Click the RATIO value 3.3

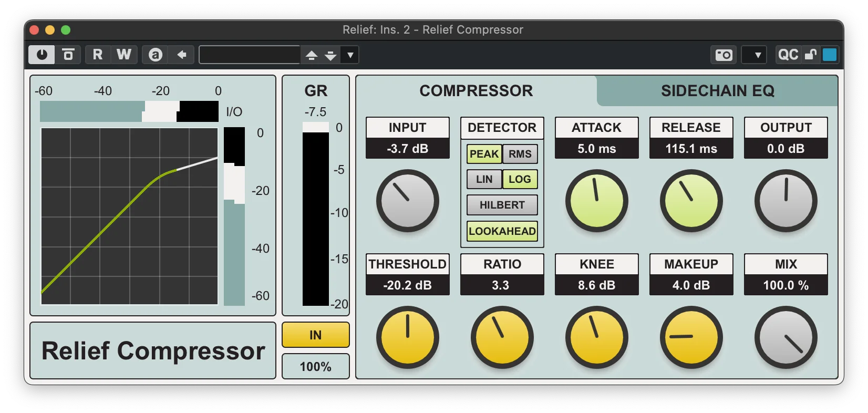[502, 285]
